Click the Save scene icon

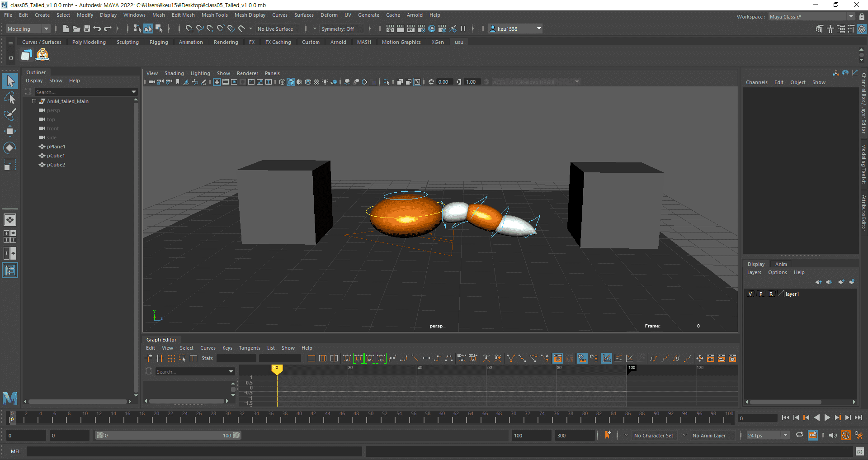point(87,28)
